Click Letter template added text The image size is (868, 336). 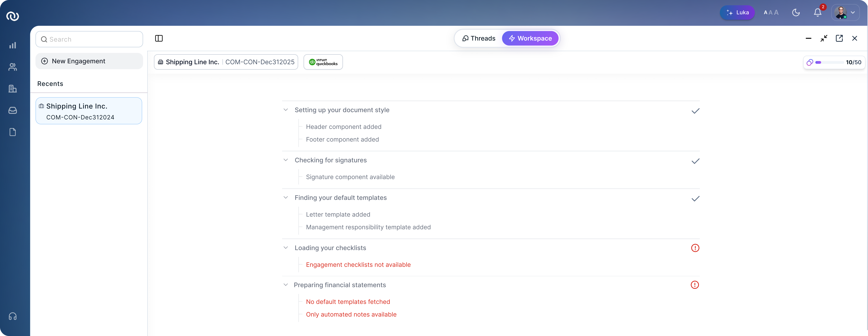tap(338, 214)
